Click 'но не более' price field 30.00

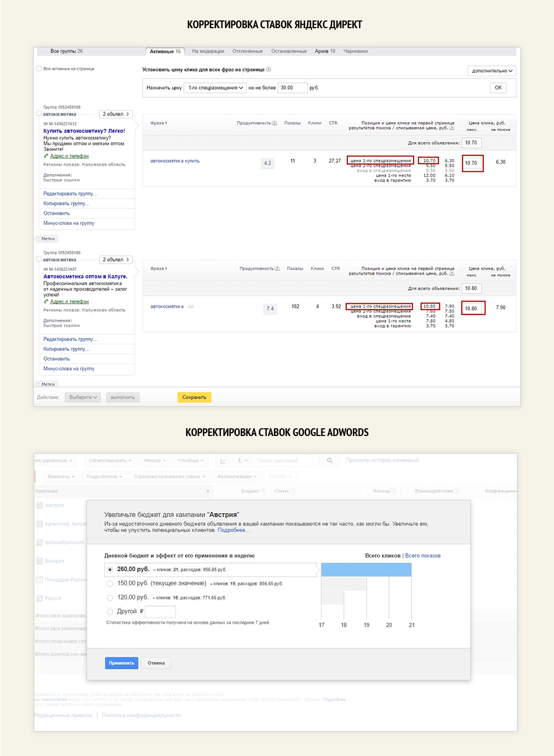tap(293, 88)
